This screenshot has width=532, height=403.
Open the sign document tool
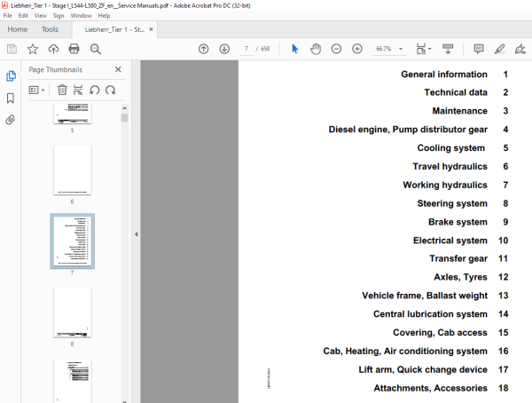pyautogui.click(x=520, y=49)
